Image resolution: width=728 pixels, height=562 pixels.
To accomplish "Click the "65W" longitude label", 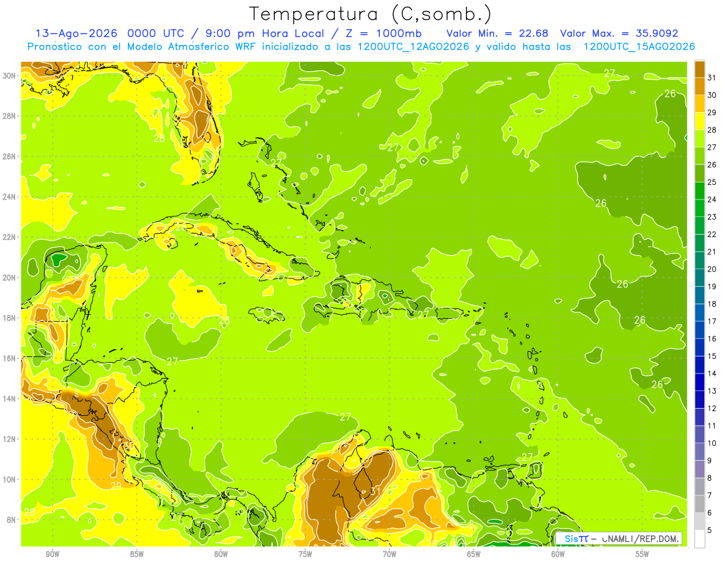I will 474,554.
